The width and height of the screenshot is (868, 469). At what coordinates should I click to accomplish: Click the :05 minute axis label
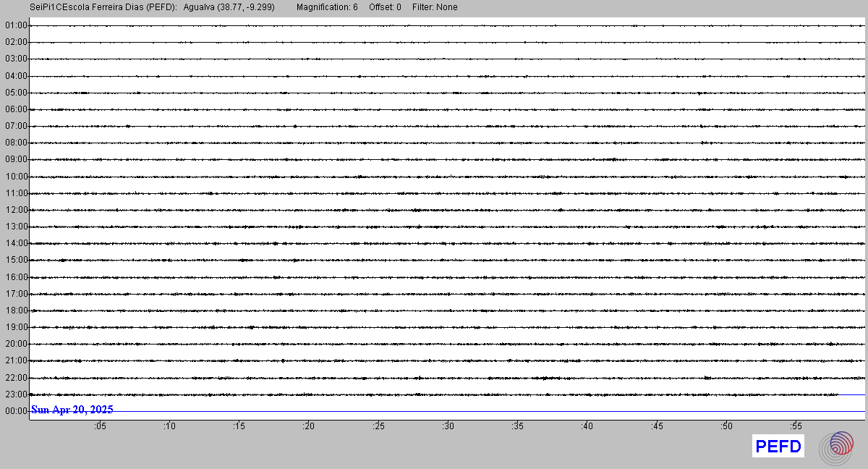100,427
